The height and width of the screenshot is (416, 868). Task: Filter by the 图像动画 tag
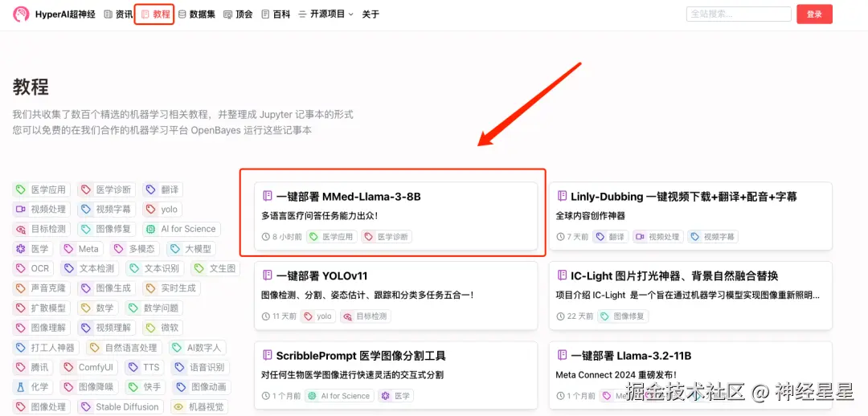[x=202, y=386]
